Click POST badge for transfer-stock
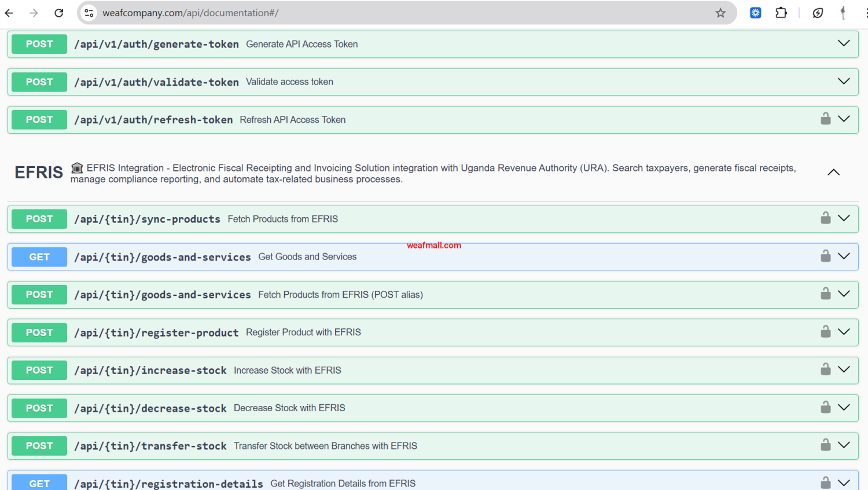Screen dimensions: 868x490 click(x=39, y=445)
